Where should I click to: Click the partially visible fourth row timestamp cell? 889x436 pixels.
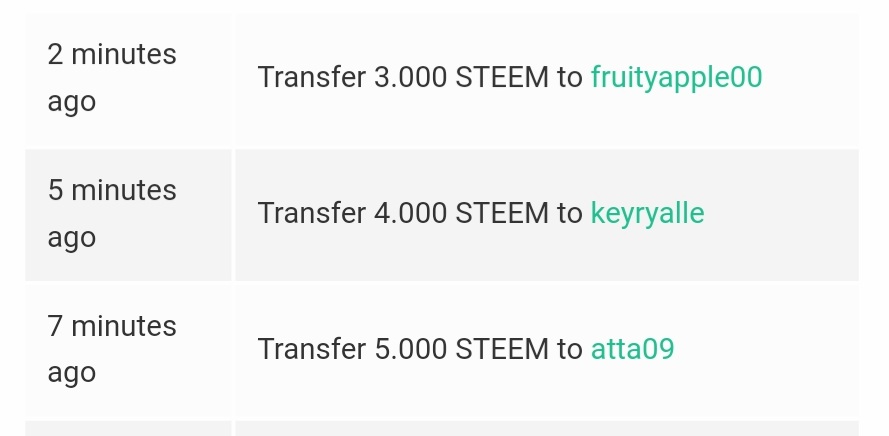click(x=128, y=429)
